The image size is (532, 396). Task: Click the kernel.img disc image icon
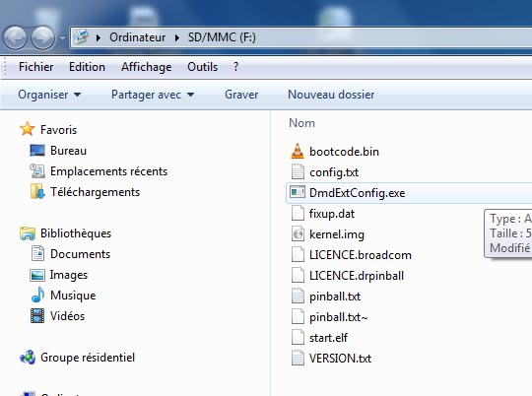click(x=298, y=234)
